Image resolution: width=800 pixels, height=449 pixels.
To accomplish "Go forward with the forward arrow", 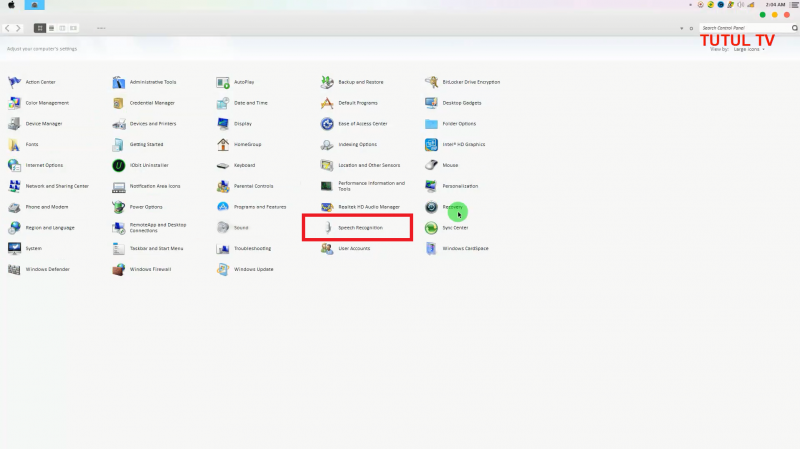I will coord(18,28).
